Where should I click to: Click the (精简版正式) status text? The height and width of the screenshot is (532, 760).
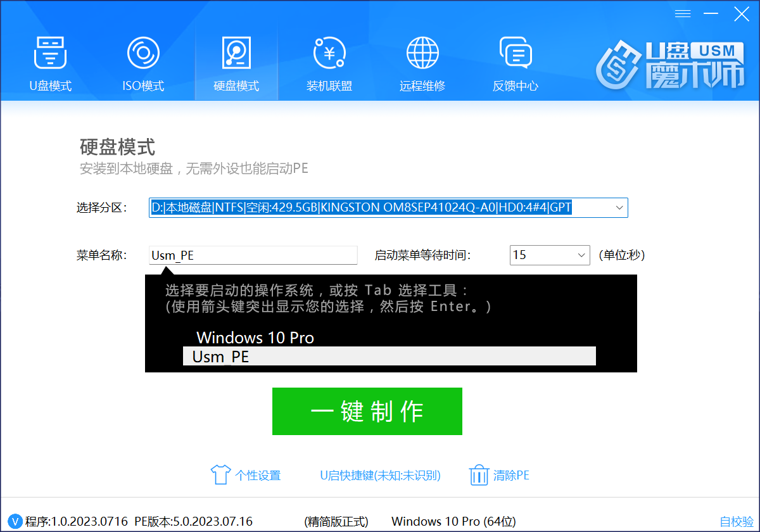pos(336,521)
